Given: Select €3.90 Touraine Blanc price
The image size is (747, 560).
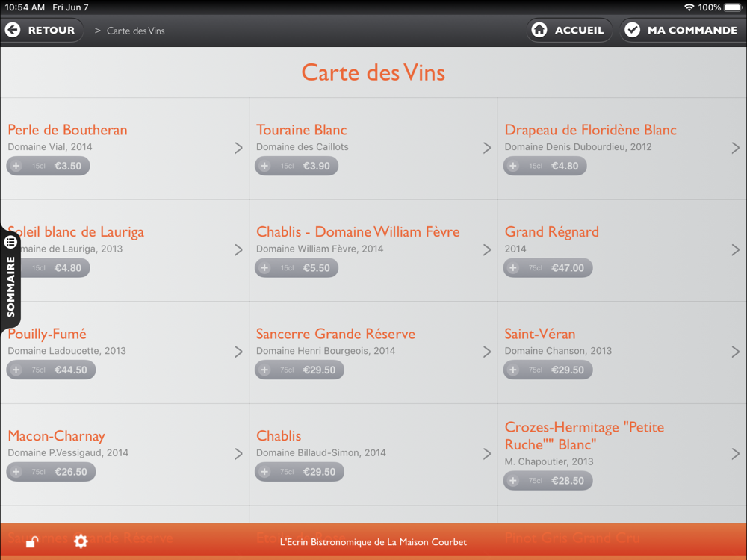Looking at the screenshot, I should tap(316, 167).
